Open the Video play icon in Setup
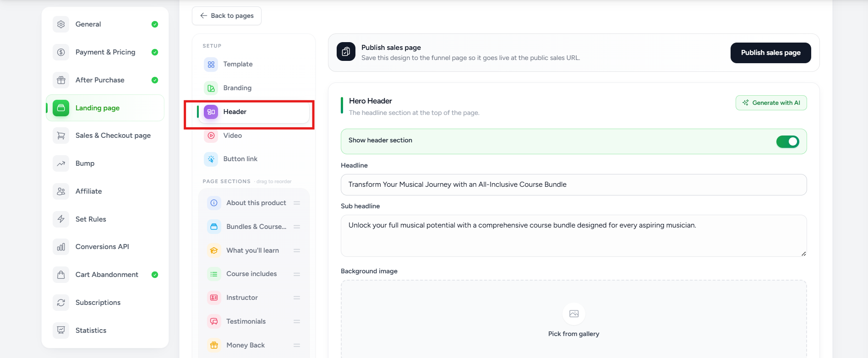Image resolution: width=868 pixels, height=358 pixels. pyautogui.click(x=211, y=136)
